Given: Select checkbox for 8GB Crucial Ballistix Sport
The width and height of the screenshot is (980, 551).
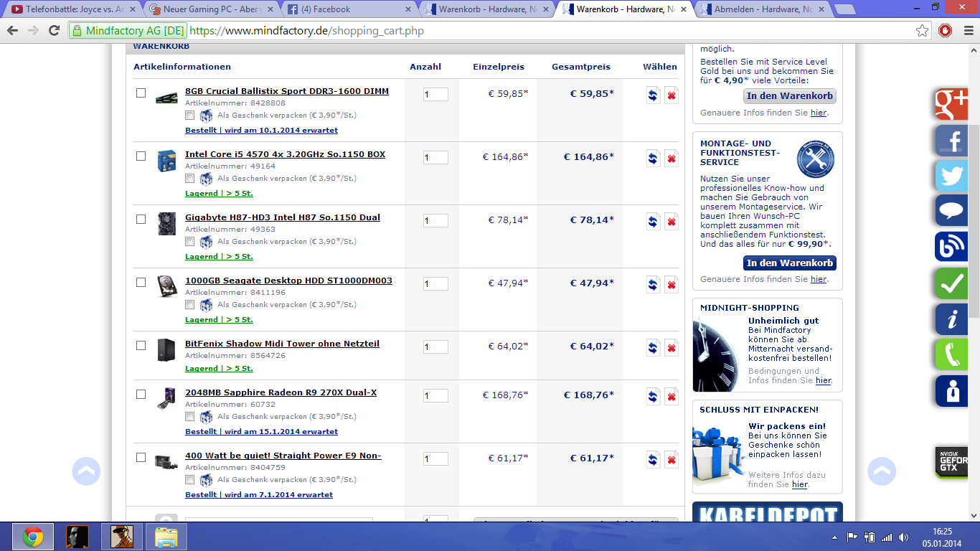Looking at the screenshot, I should 141,93.
